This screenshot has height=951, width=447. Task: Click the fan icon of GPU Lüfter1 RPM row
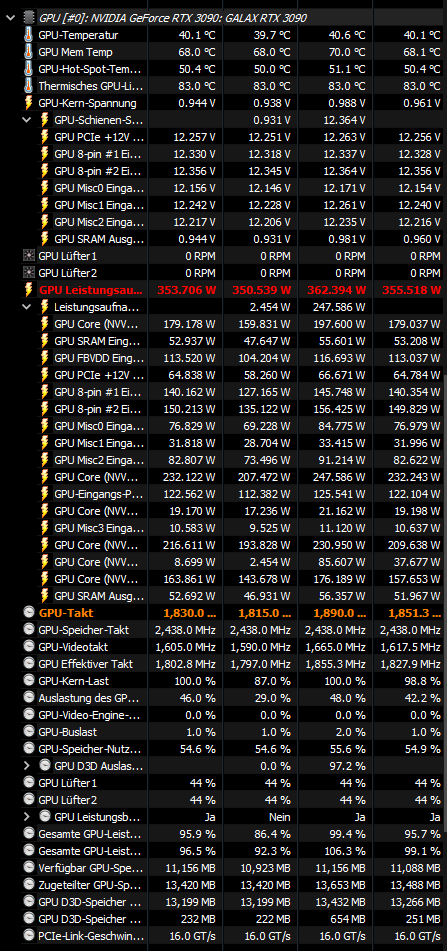(x=28, y=256)
